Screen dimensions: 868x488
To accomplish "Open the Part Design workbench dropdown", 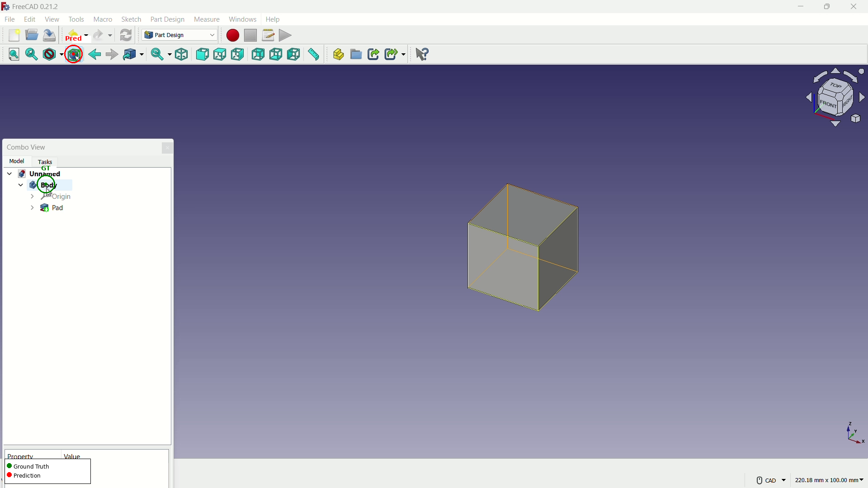I will click(x=212, y=35).
